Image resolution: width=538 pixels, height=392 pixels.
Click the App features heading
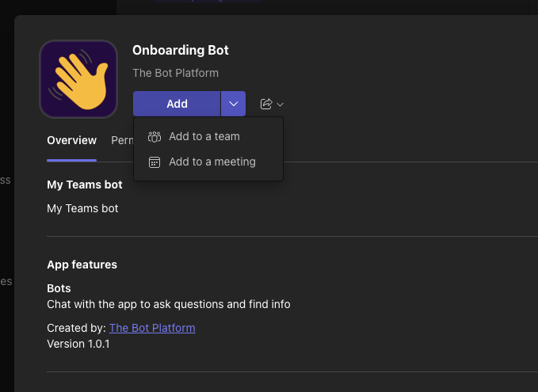point(82,265)
